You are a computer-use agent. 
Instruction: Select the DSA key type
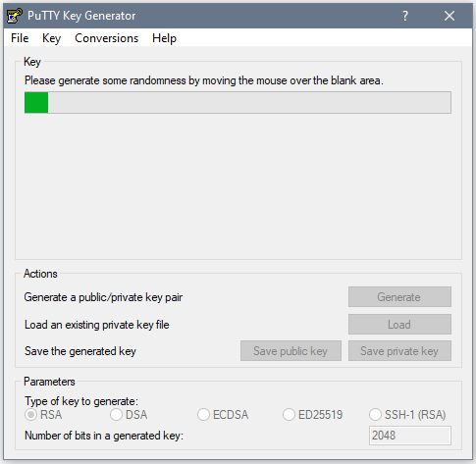129,415
